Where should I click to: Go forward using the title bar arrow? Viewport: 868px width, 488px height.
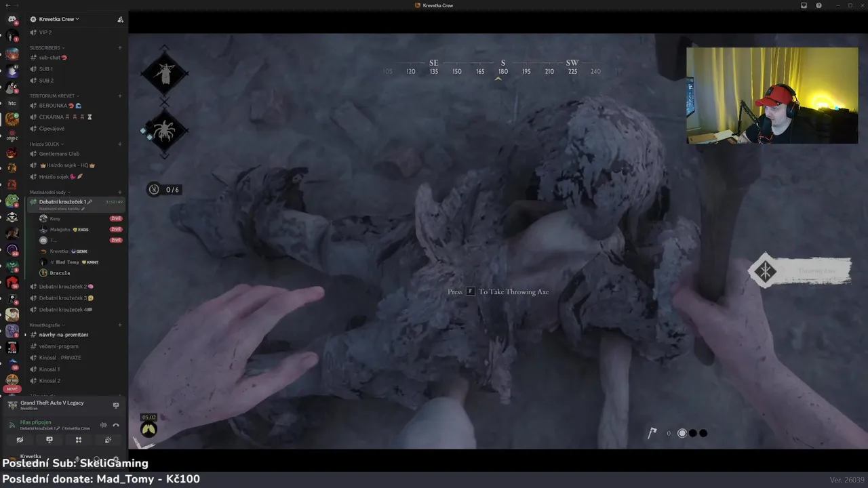click(x=17, y=5)
